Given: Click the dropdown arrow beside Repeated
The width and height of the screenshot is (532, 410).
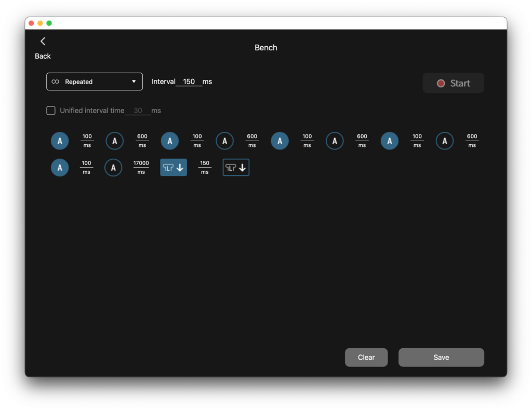Looking at the screenshot, I should point(134,82).
